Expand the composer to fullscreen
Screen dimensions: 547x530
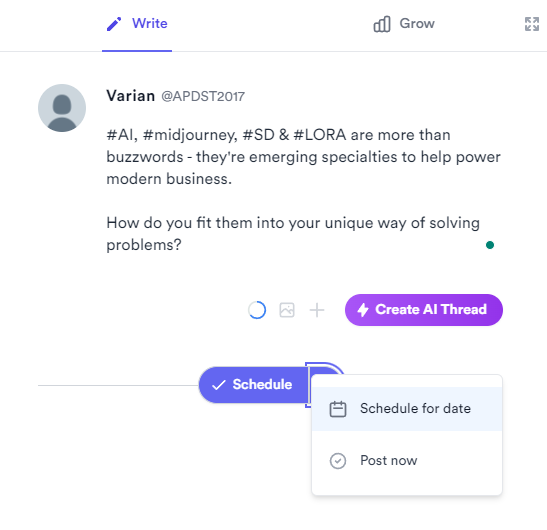coord(532,24)
